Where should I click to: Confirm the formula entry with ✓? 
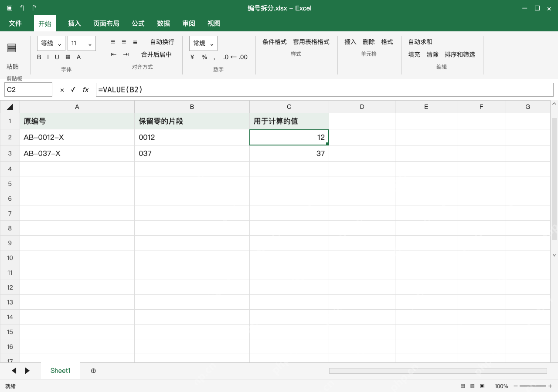73,90
